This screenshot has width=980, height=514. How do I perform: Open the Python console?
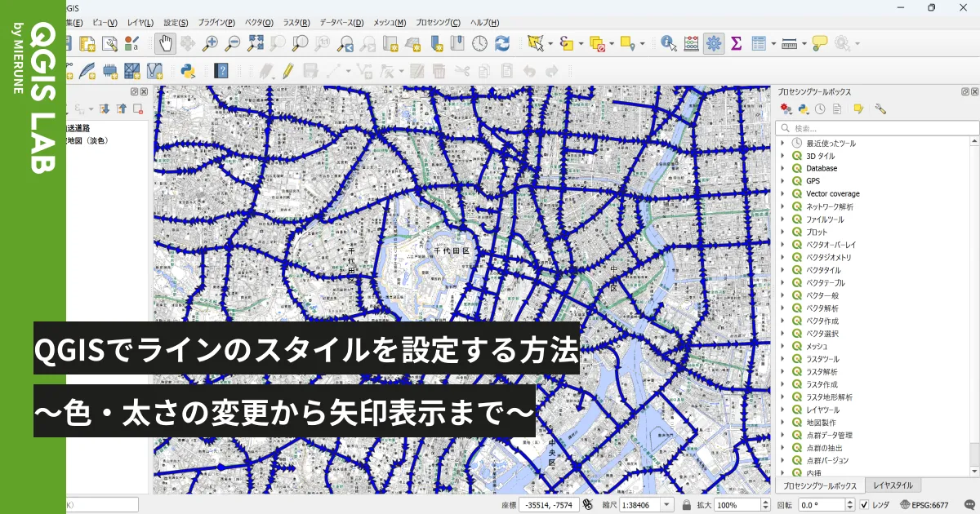(x=187, y=70)
